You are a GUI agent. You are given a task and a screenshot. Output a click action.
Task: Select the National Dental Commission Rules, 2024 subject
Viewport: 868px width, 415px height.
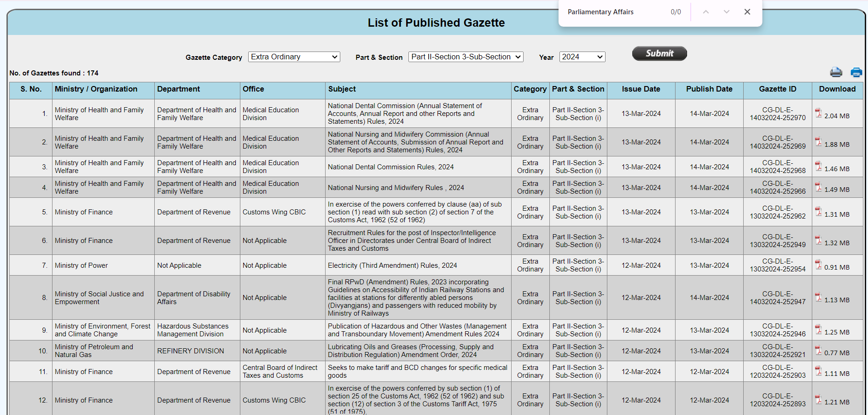coord(390,167)
